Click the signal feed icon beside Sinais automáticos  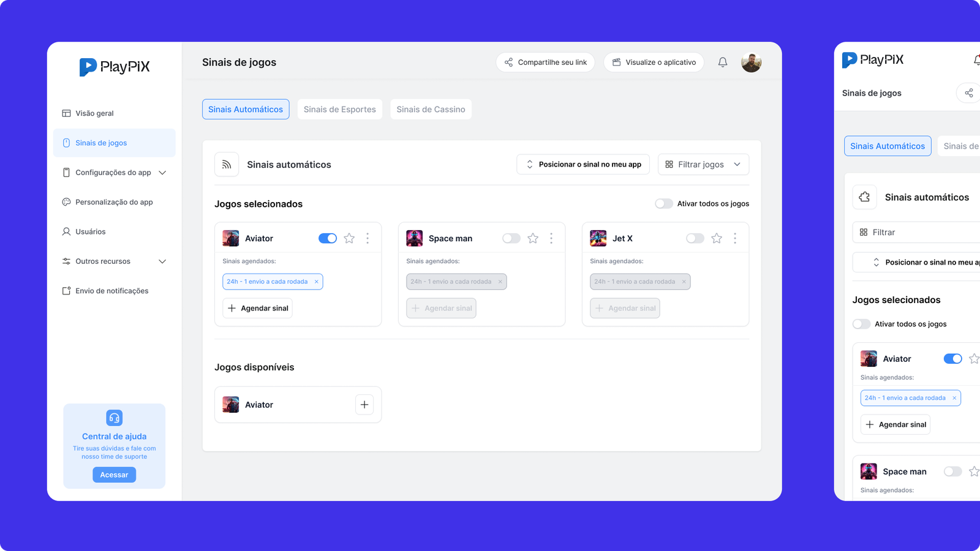point(227,165)
